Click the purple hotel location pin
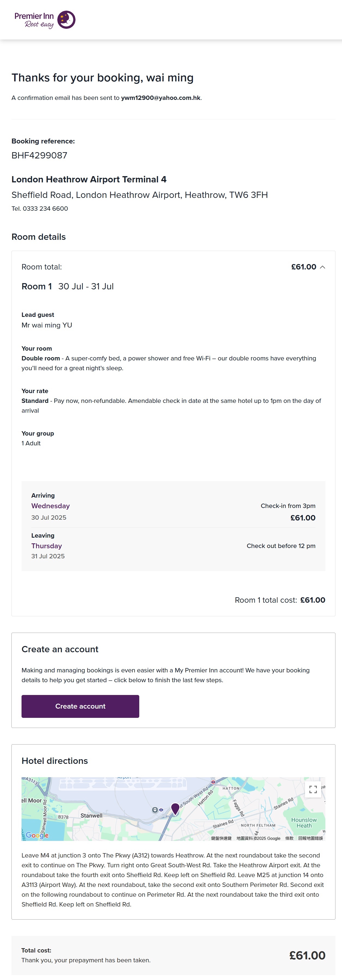This screenshot has width=342, height=980. 175,808
